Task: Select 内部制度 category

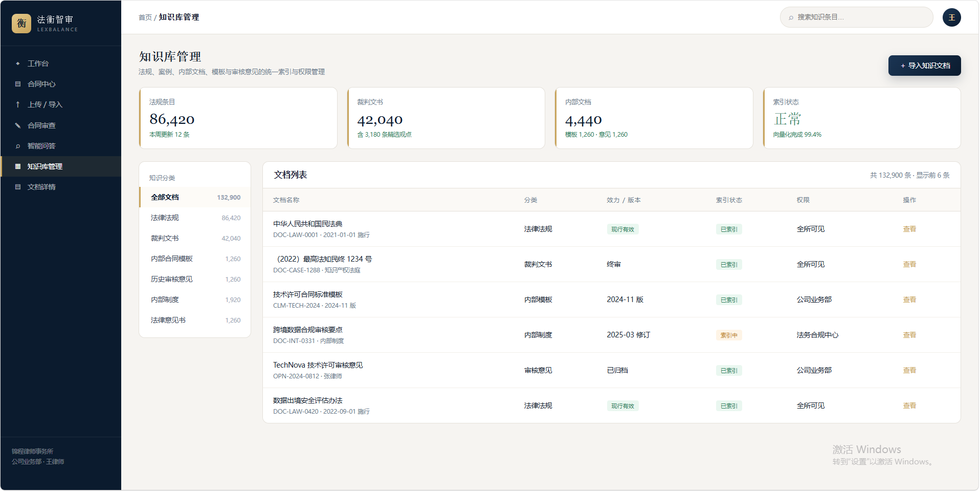Action: pos(195,300)
